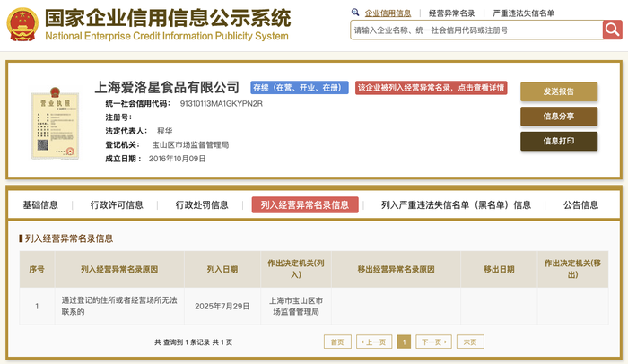This screenshot has width=628, height=364.
Task: Select the 严重违法失信名单 search category
Action: (523, 13)
